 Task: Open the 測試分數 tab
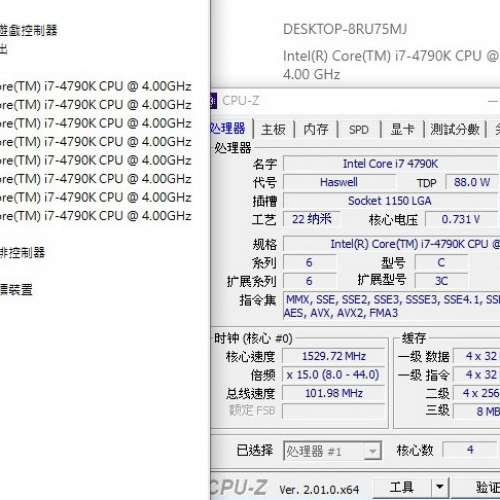(455, 129)
